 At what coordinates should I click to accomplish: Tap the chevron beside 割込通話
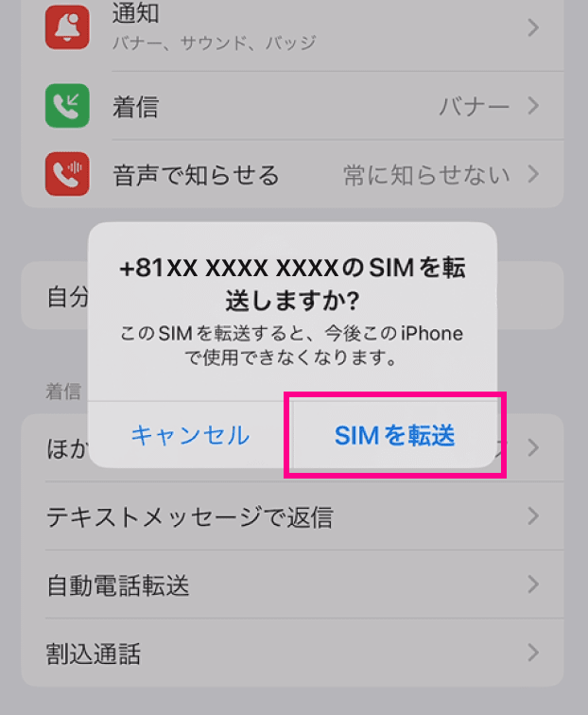coord(533,653)
